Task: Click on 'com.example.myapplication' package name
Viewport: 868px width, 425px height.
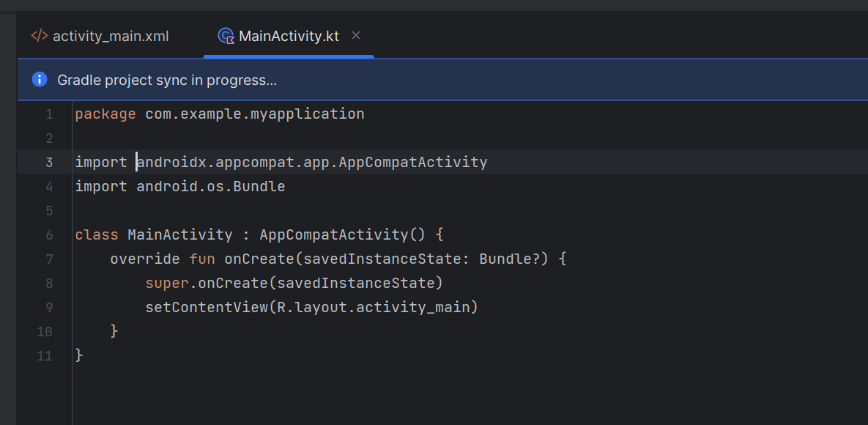Action: click(254, 114)
